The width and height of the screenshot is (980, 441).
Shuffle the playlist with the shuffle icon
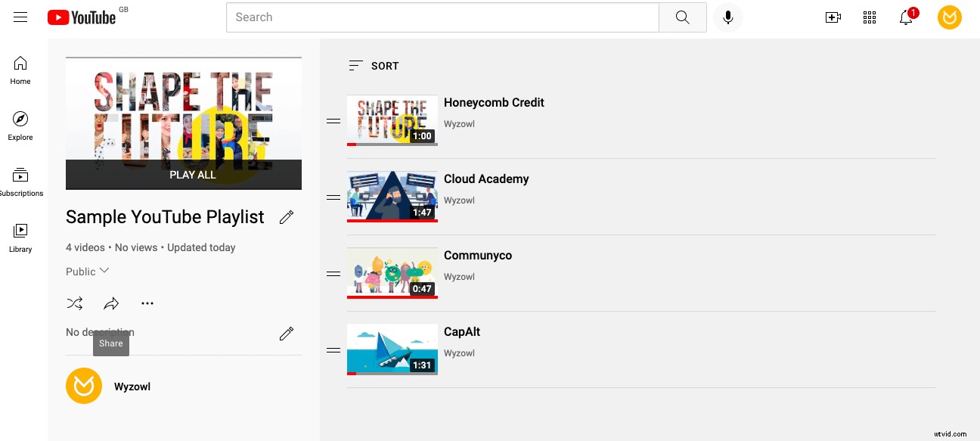[75, 303]
